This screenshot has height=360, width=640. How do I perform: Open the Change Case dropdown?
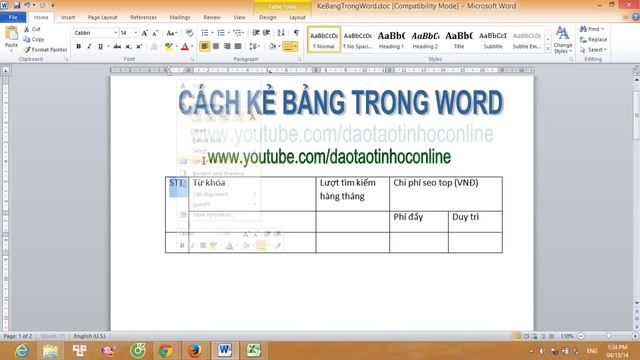[x=172, y=33]
